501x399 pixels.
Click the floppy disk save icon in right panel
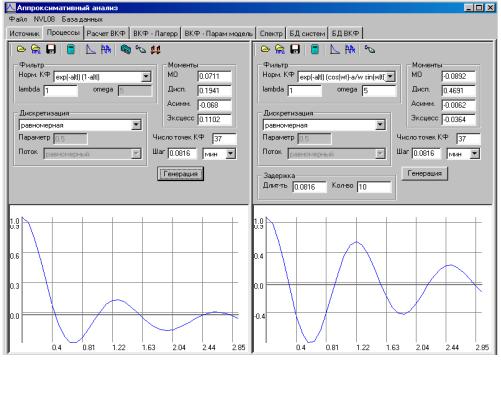[295, 49]
